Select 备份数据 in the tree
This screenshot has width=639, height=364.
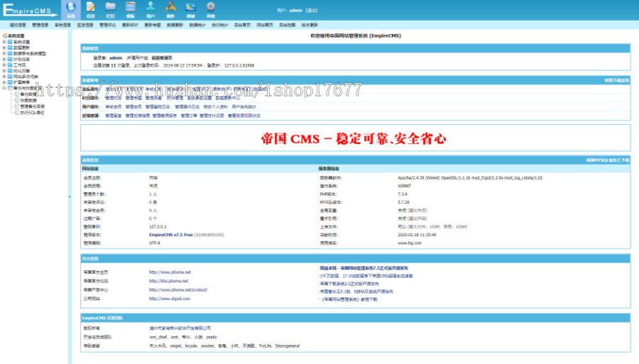(28, 94)
